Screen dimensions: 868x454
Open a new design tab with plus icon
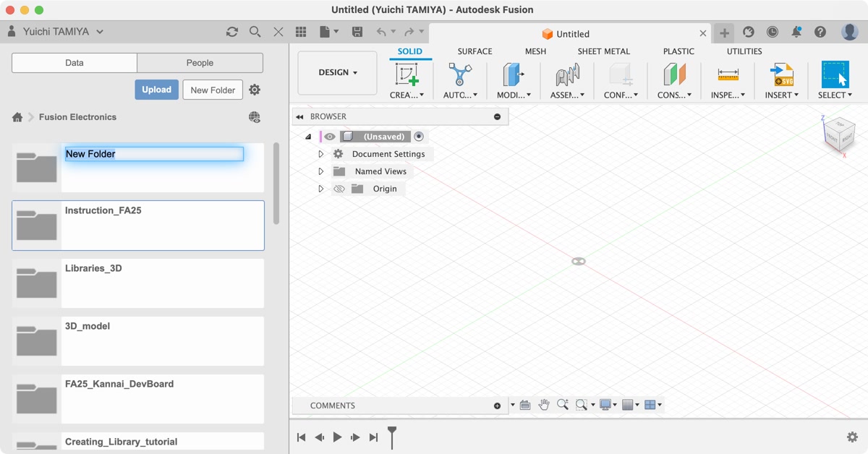(x=724, y=33)
